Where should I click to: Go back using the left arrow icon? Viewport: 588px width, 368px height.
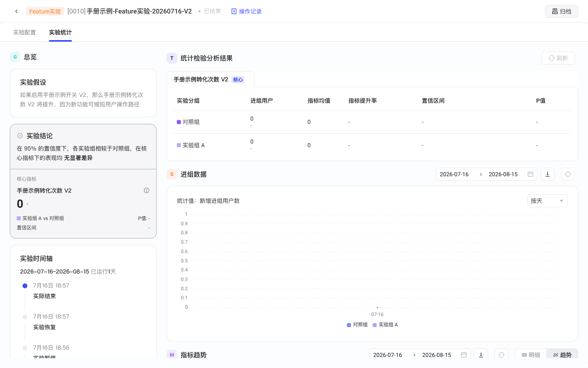click(x=16, y=11)
